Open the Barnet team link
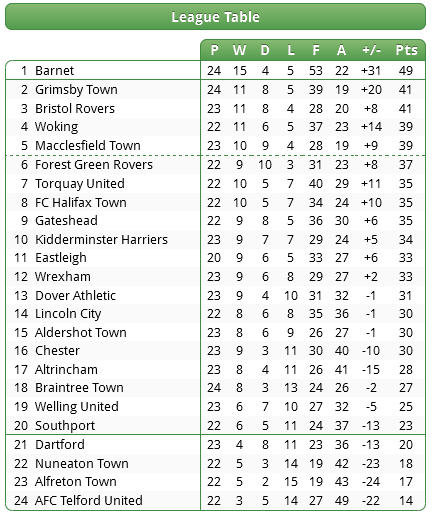The width and height of the screenshot is (433, 517). 54,71
